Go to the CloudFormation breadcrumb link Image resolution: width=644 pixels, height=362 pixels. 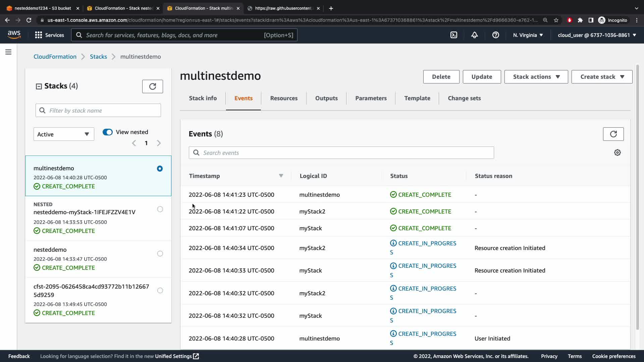point(55,57)
